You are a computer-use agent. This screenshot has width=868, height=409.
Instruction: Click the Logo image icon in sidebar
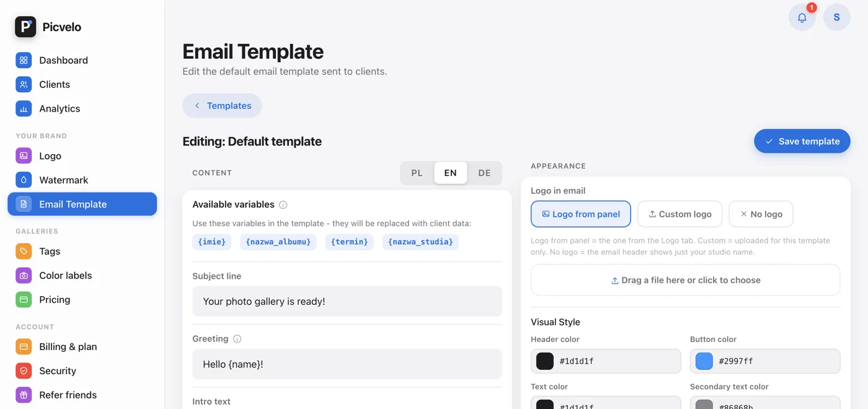coord(24,156)
